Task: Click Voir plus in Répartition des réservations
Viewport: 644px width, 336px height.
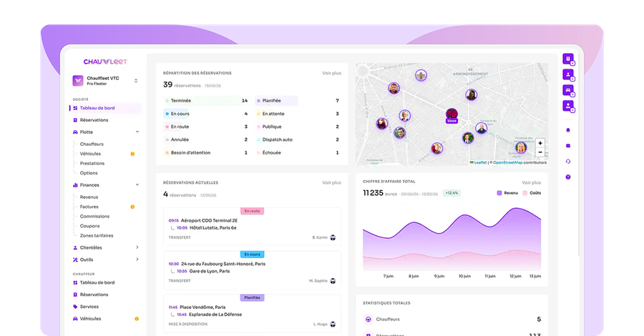Action: click(332, 73)
